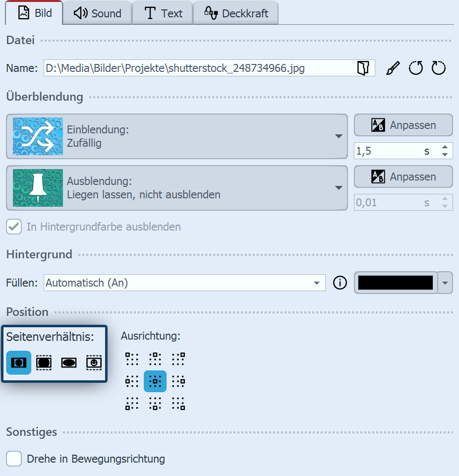Select the first Seitenverhältnis aspect ratio icon
The width and height of the screenshot is (459, 476).
click(x=19, y=362)
